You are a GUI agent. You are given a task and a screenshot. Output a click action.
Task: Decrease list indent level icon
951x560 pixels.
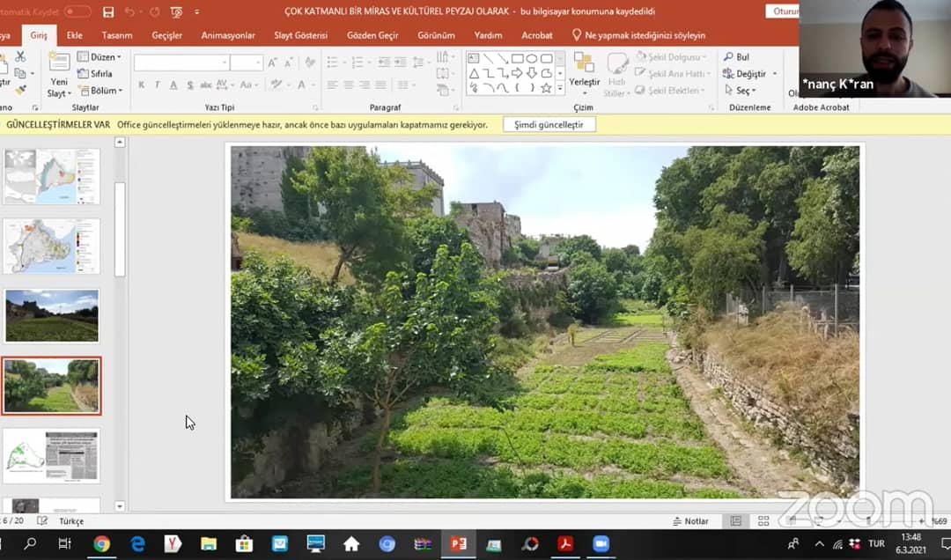point(384,63)
